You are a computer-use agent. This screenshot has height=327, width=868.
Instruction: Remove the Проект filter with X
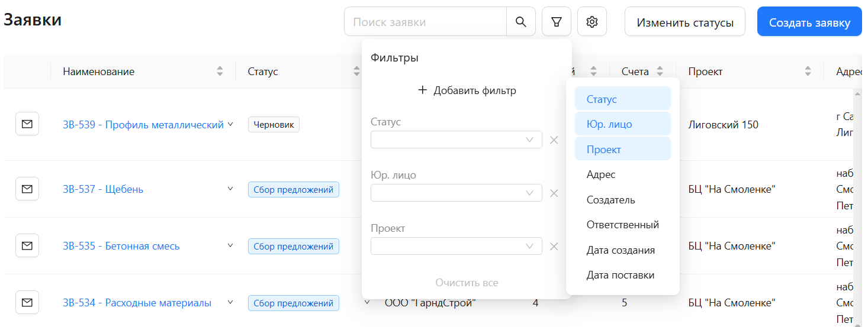(554, 247)
